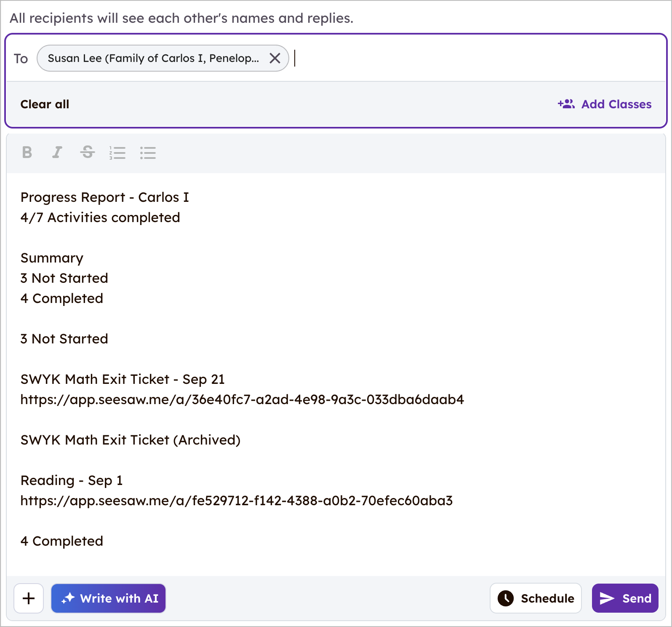Insert a numbered list
This screenshot has width=672, height=627.
[117, 153]
